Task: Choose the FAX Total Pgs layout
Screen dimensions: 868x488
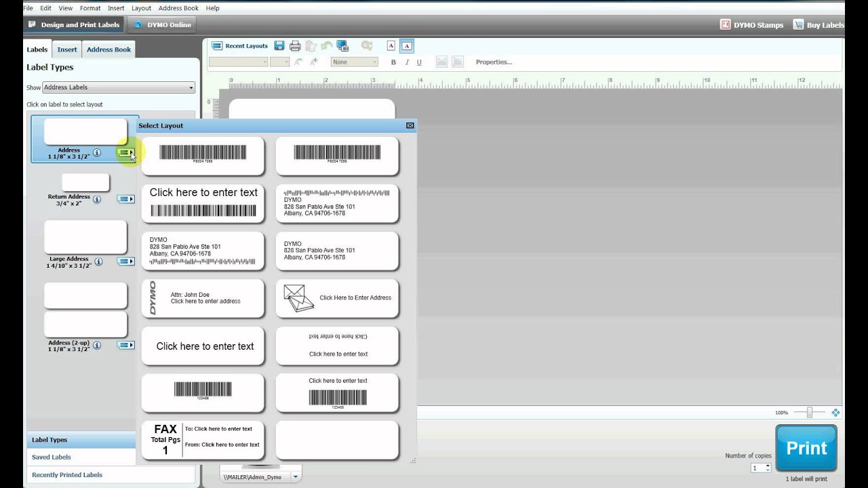Action: 203,439
